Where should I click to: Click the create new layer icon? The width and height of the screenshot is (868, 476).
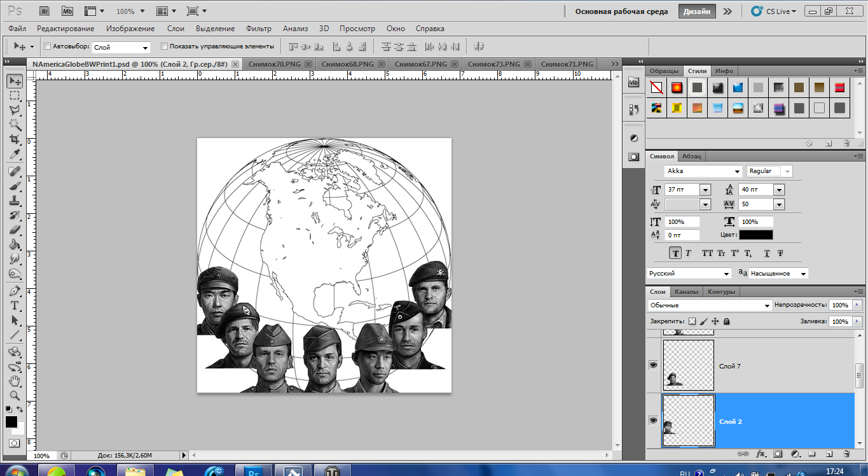pos(829,454)
